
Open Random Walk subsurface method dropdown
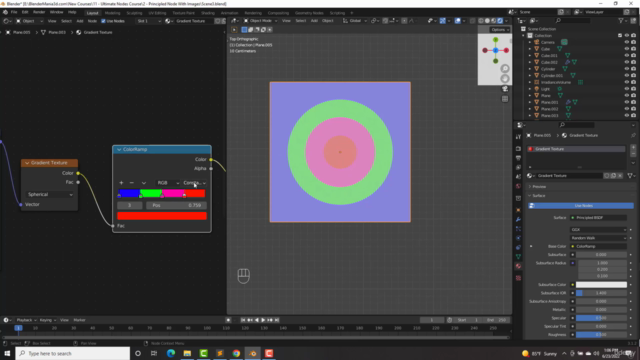598,238
